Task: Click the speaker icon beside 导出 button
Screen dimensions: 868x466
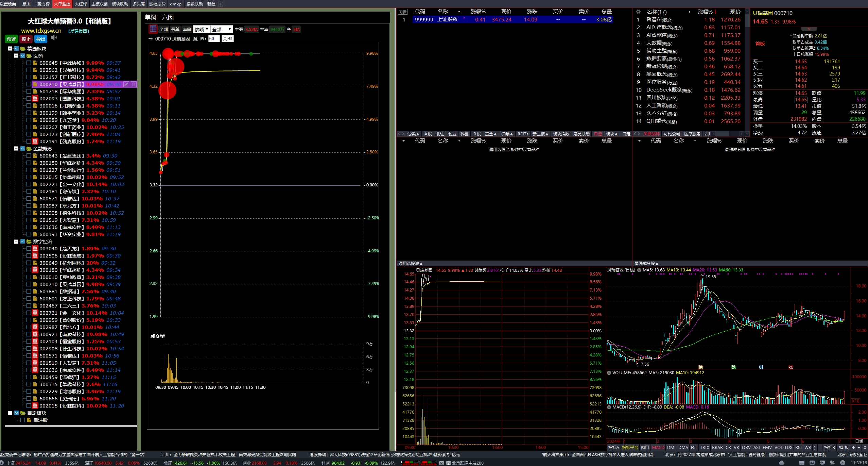Action: [54, 38]
